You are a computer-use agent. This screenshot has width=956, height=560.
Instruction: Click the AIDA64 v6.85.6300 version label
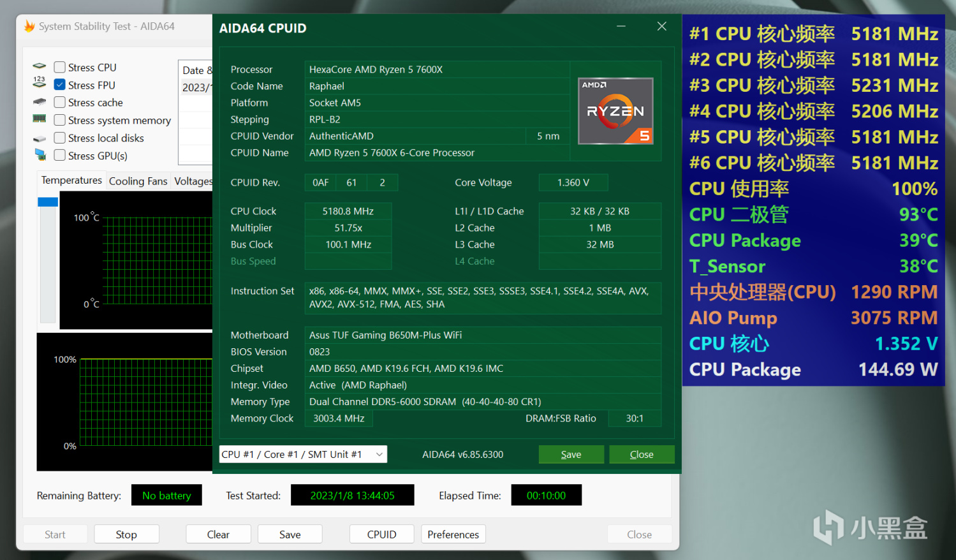463,454
